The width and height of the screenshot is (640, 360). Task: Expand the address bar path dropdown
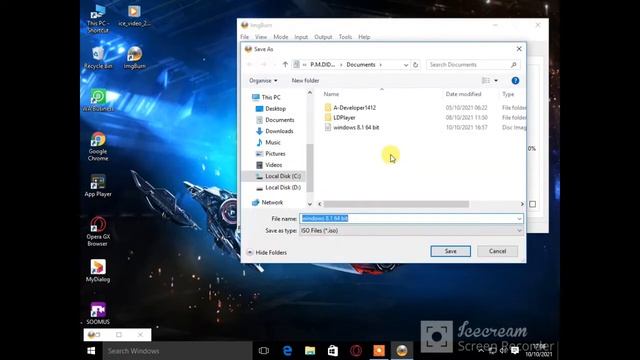pos(406,65)
